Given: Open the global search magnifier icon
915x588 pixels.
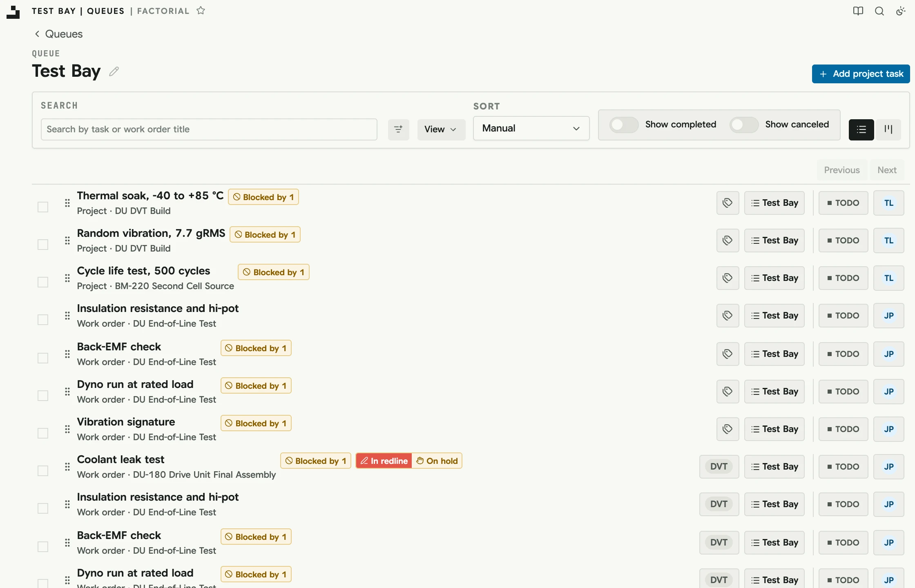Looking at the screenshot, I should coord(879,11).
